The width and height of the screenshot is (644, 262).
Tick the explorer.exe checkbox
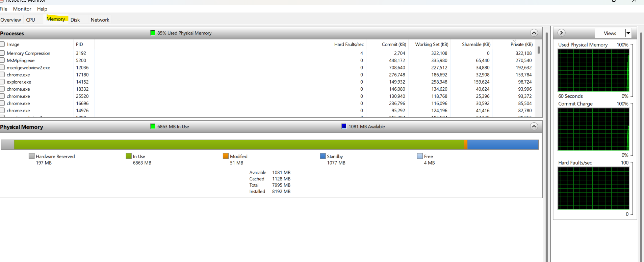click(2, 82)
